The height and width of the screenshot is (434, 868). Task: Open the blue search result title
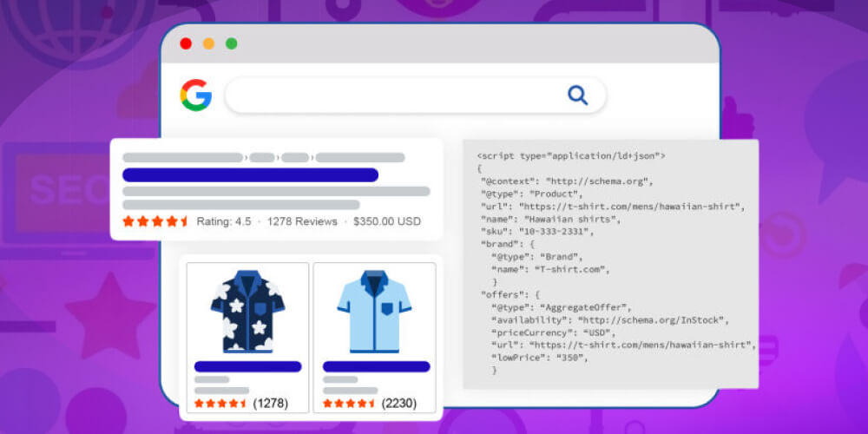pyautogui.click(x=250, y=174)
